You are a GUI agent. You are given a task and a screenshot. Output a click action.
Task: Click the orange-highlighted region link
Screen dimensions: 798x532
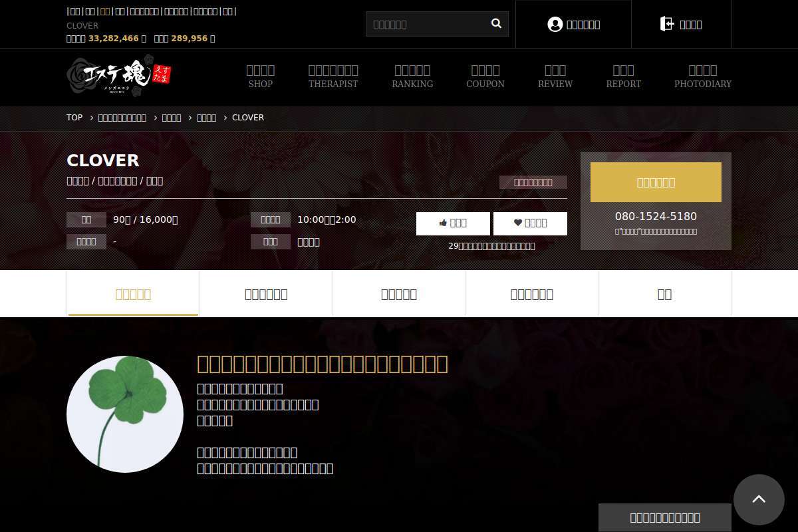105,11
